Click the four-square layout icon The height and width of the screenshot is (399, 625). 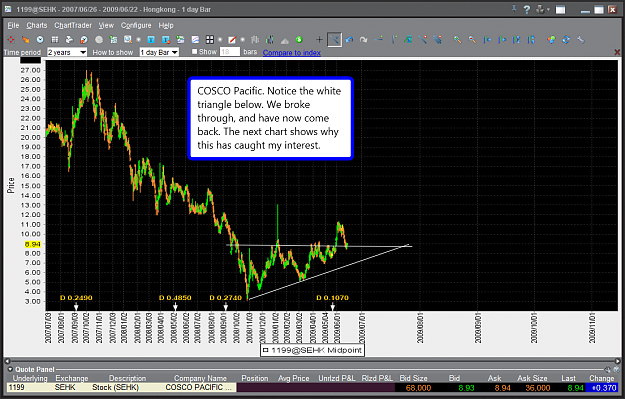(210, 39)
